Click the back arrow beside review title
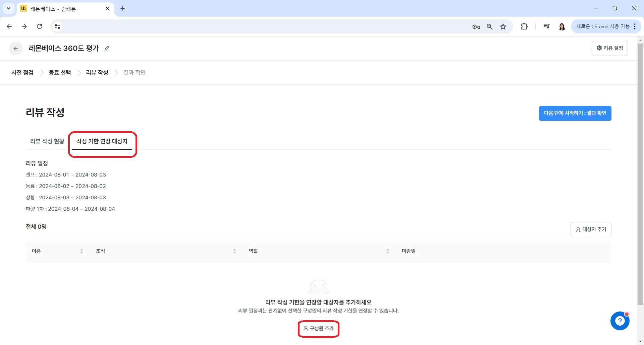 16,49
